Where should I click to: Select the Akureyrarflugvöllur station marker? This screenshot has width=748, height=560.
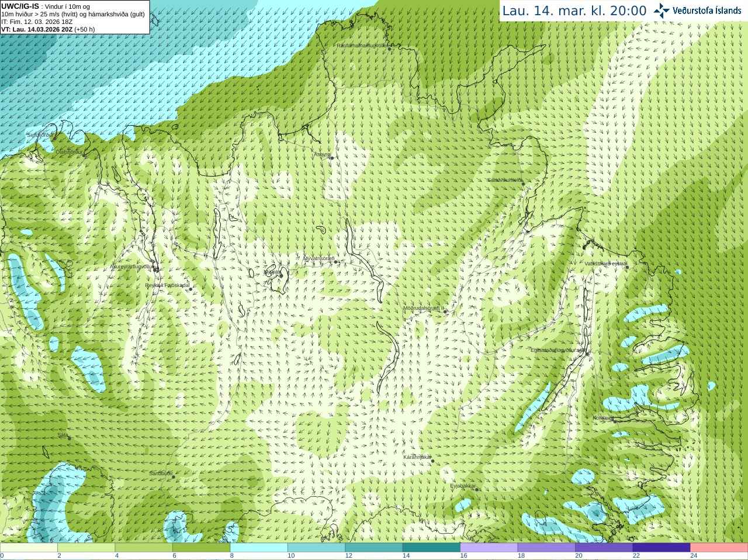click(156, 269)
